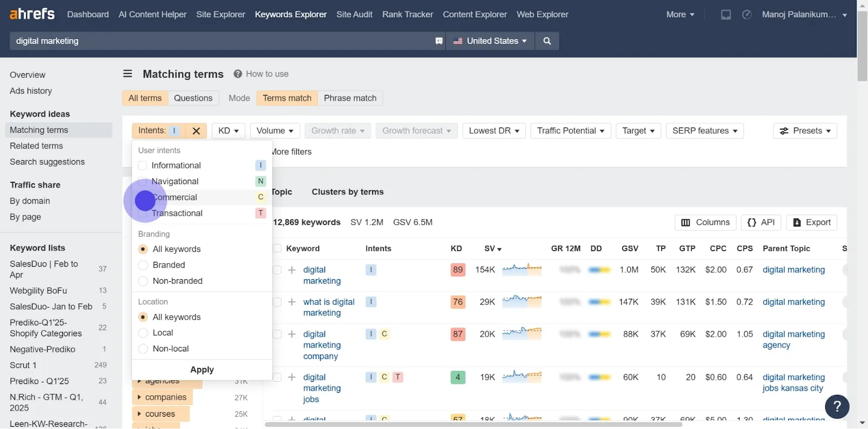Check the Navigational intent checkbox
This screenshot has width=868, height=429.
[x=143, y=181]
